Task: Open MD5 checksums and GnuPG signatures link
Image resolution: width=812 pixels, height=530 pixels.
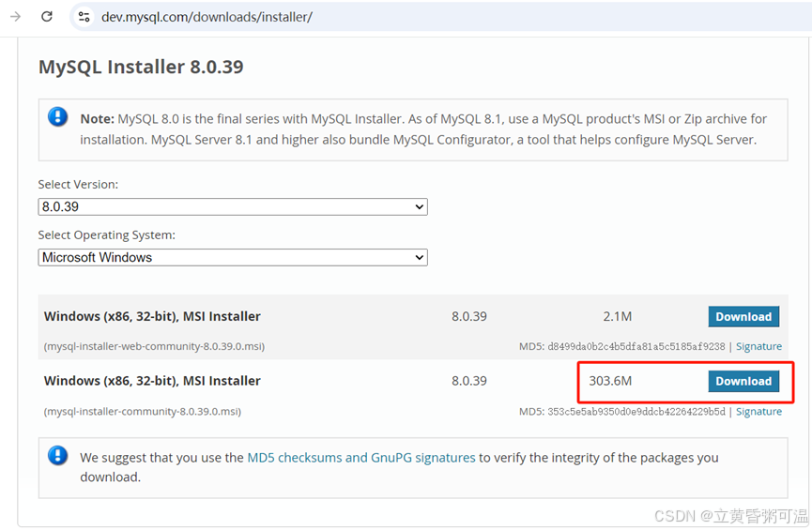Action: 361,458
